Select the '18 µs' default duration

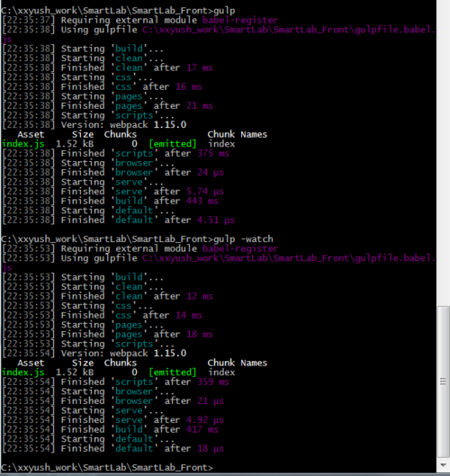point(211,449)
